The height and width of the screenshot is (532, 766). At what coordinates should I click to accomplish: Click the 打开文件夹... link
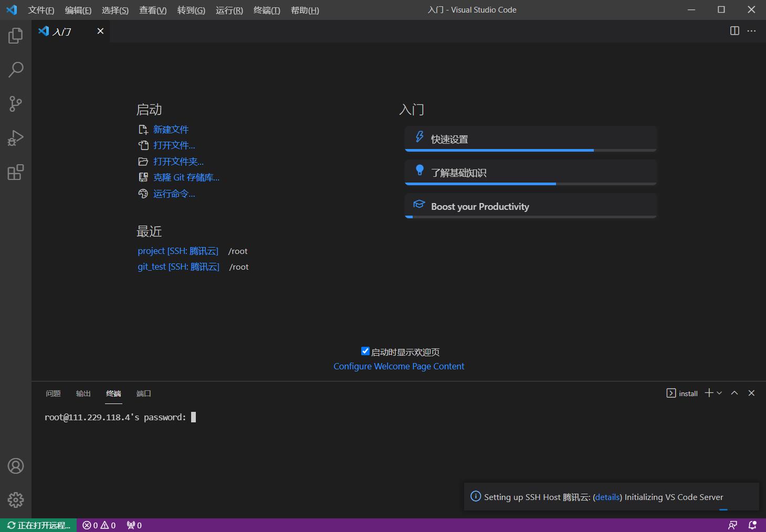click(179, 162)
